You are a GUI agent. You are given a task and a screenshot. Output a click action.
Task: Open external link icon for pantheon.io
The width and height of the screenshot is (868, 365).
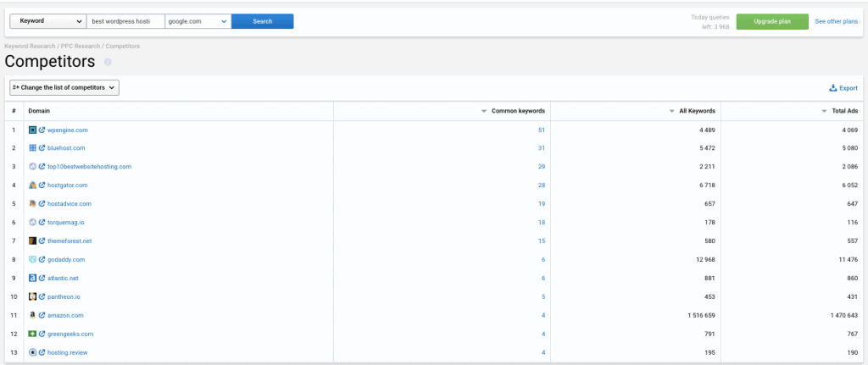[x=42, y=297]
